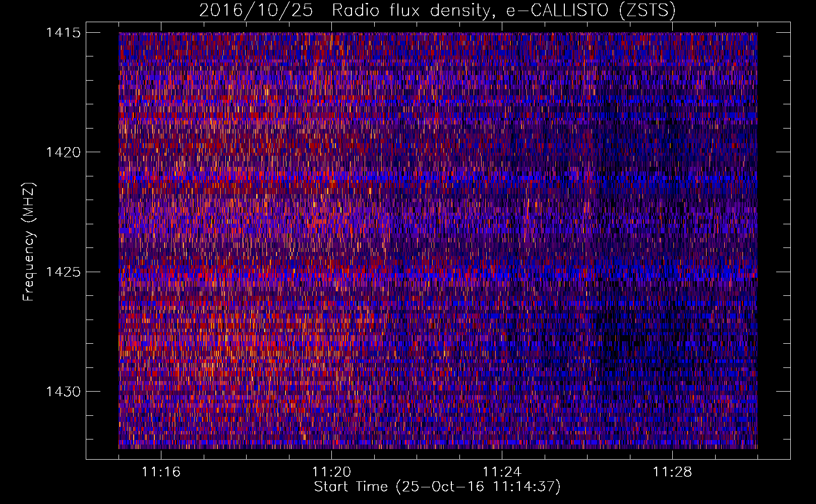Select the 1430 frequency axis label

tap(64, 392)
